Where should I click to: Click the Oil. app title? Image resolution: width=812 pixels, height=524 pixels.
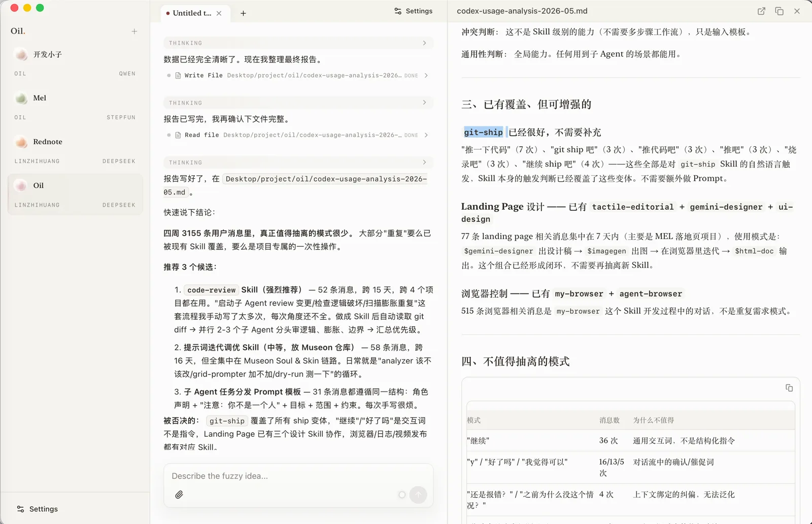coord(18,31)
